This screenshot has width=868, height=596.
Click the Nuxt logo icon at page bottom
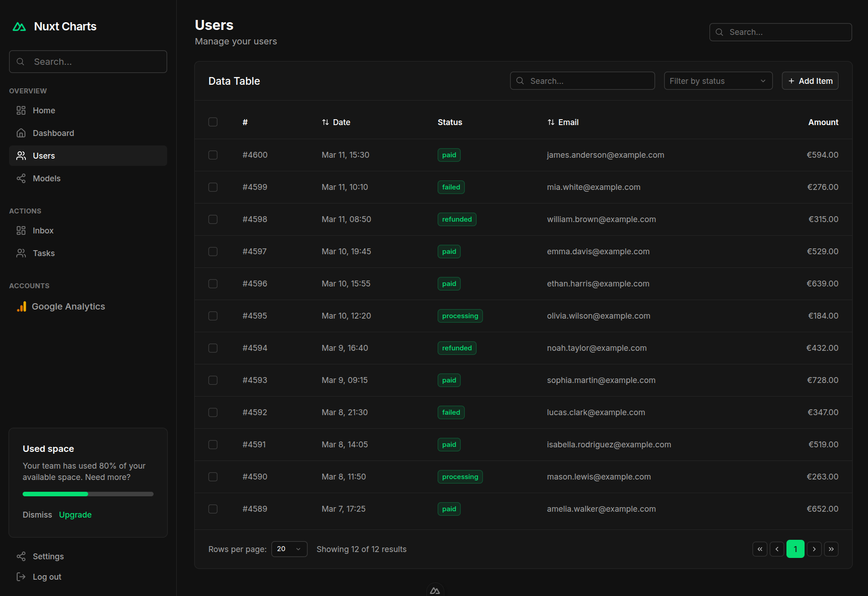click(x=435, y=591)
